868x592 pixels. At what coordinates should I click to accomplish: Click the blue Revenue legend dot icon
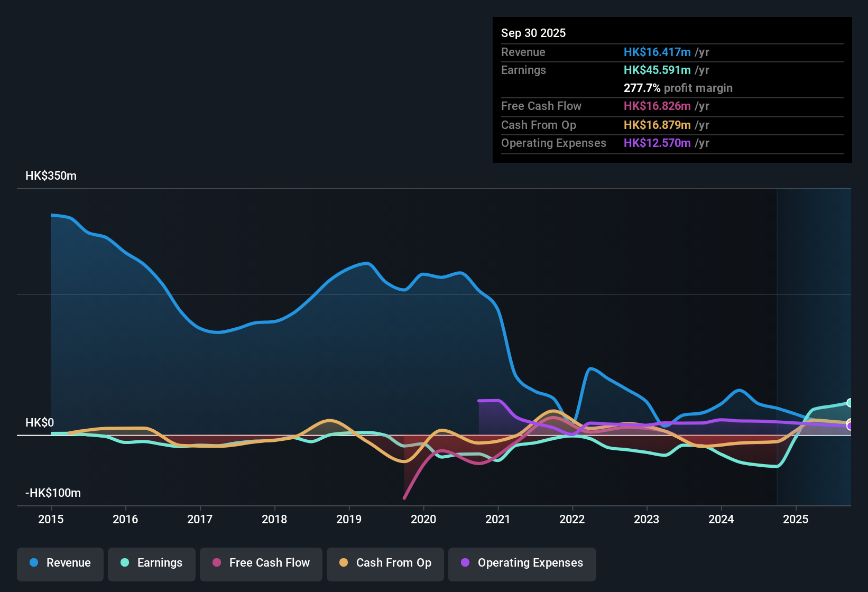pyautogui.click(x=33, y=563)
